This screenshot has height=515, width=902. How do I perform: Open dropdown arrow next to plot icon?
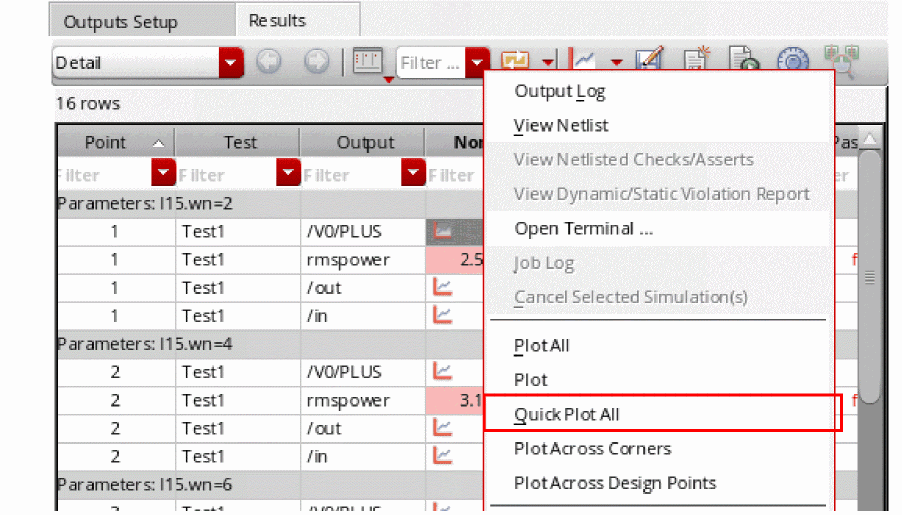(617, 62)
